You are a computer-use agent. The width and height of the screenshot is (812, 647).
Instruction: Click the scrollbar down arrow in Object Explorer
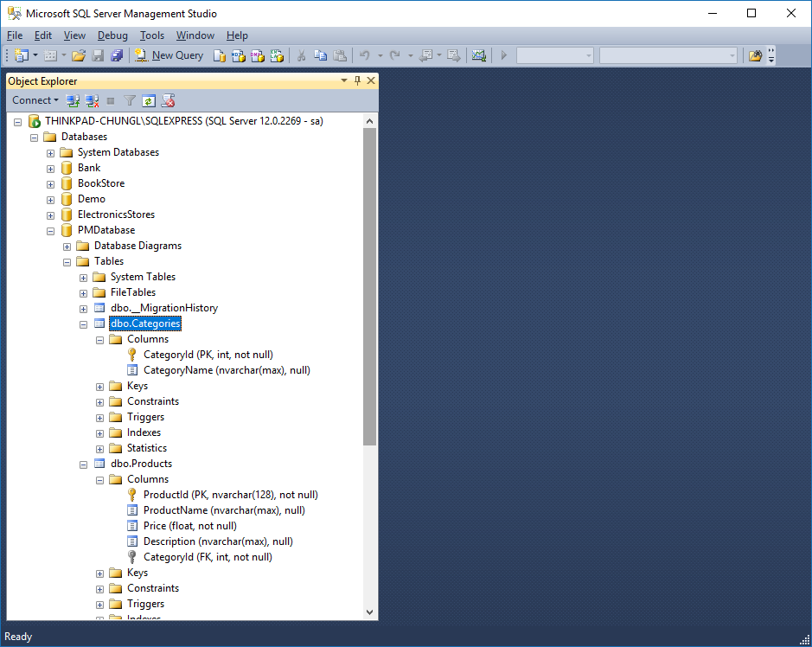pyautogui.click(x=370, y=612)
